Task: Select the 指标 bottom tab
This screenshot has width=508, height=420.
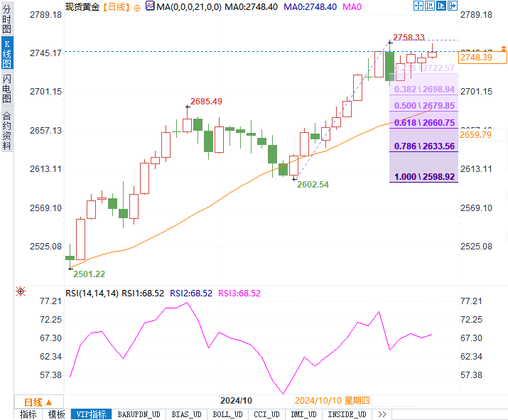Action: 28,414
